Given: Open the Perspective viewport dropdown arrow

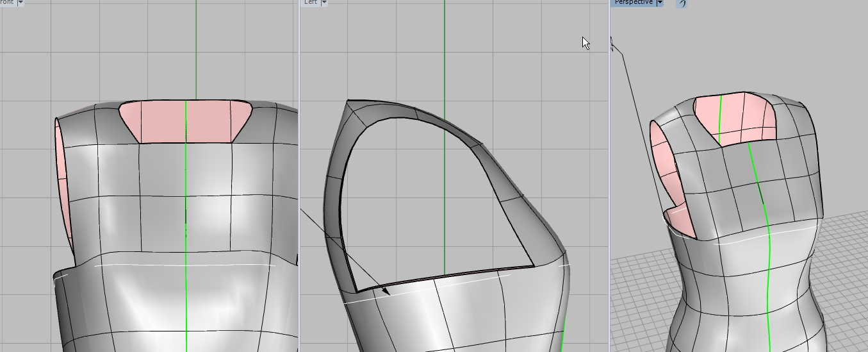Looking at the screenshot, I should pos(660,3).
